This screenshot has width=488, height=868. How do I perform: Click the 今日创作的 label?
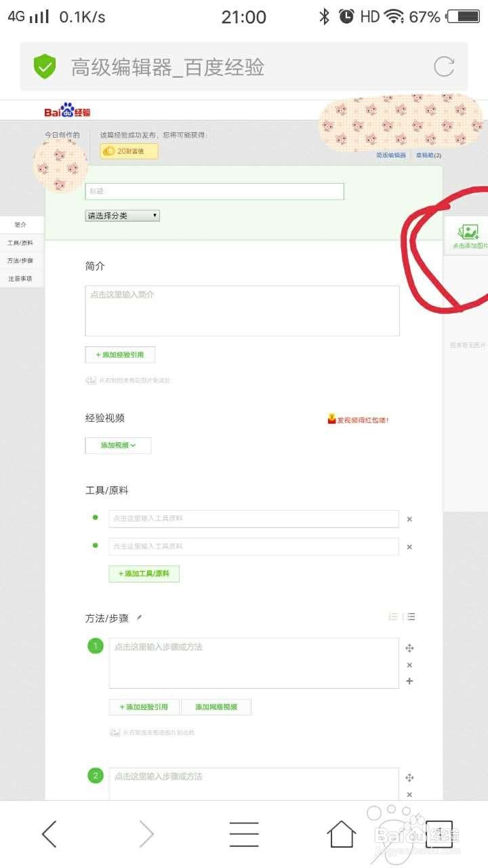(62, 135)
